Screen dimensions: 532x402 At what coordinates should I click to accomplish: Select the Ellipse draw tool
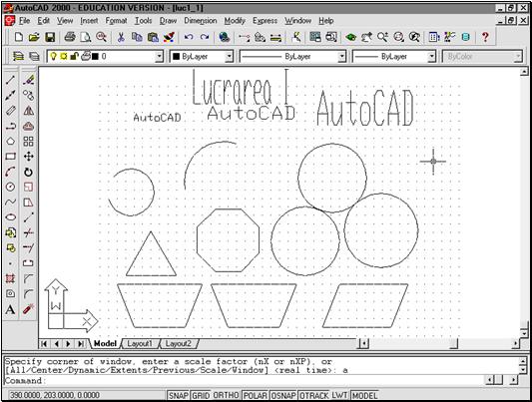tap(11, 217)
